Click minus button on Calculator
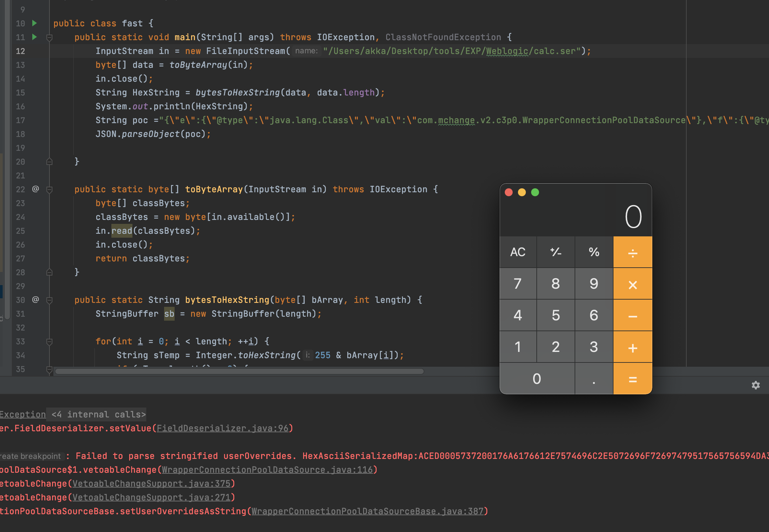The image size is (769, 532). coord(633,315)
